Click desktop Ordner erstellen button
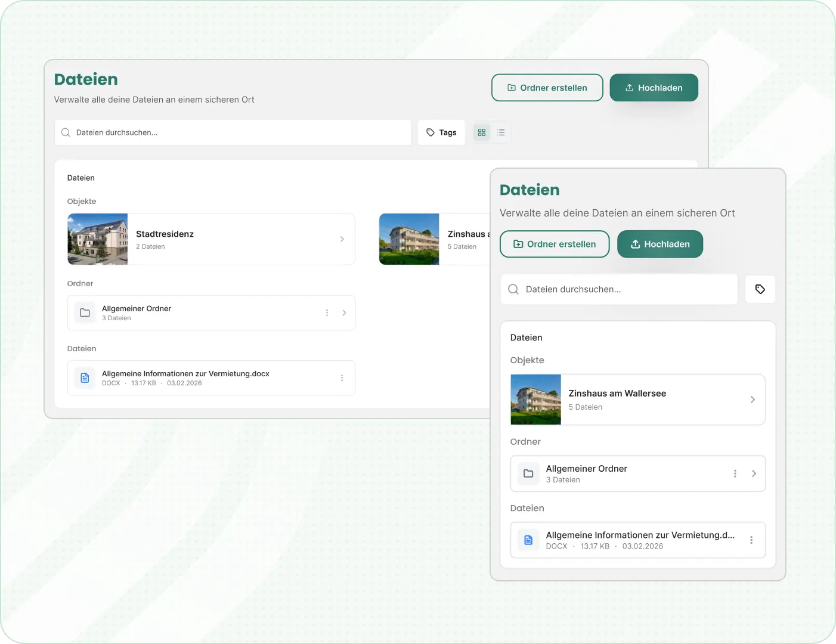The image size is (836, 644). [x=547, y=88]
